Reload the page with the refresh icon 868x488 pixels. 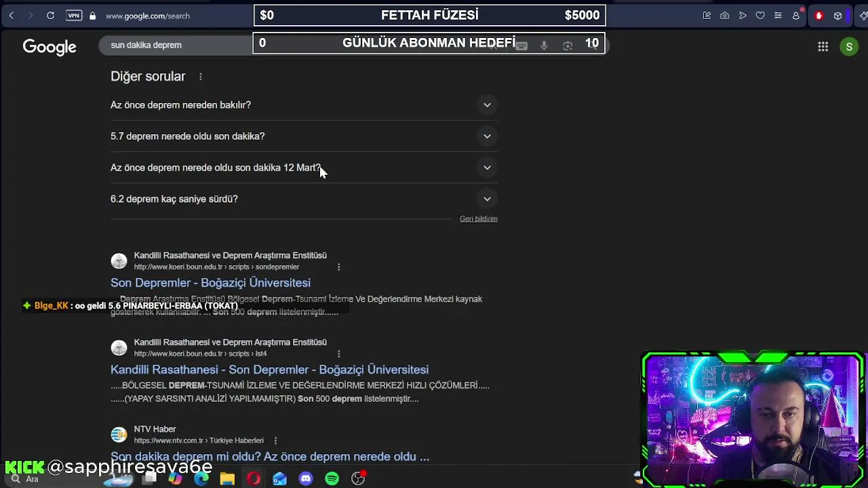click(x=50, y=16)
